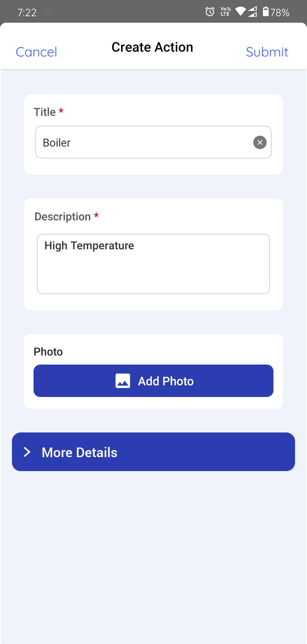
Task: Expand More Details using the chevron arrow
Action: [27, 452]
